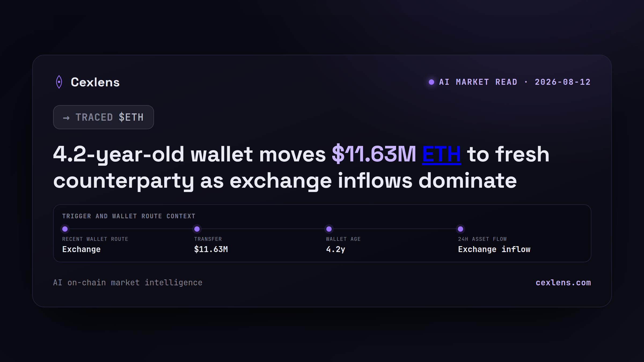Select the 24H Asset Flow timeline dot

click(460, 229)
